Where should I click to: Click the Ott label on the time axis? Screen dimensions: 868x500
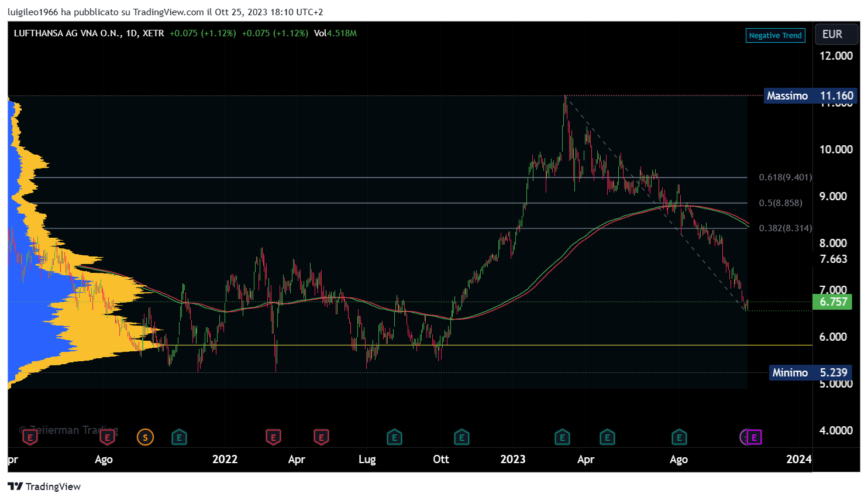pyautogui.click(x=441, y=460)
